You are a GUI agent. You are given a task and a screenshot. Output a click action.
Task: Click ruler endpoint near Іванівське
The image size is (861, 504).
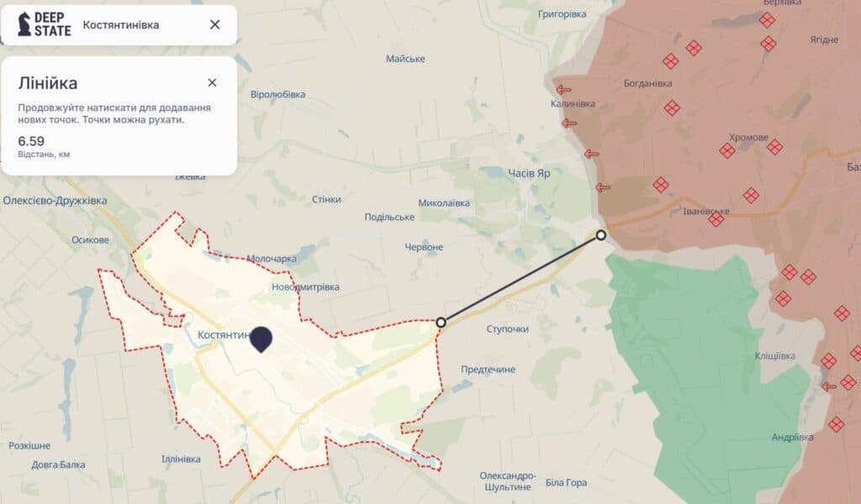(x=600, y=234)
